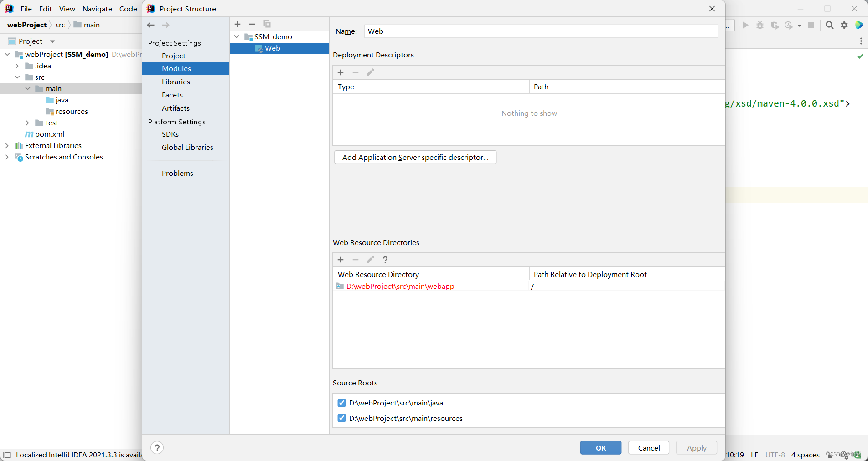Select the webapp web resource directory row

coord(529,286)
